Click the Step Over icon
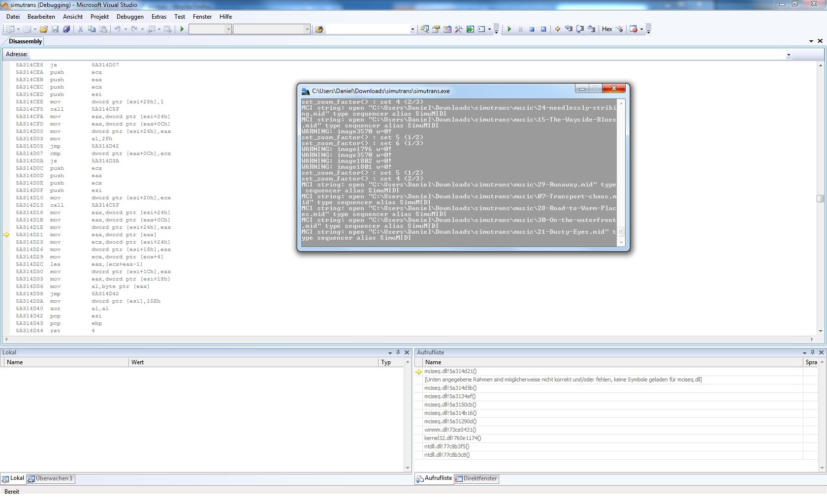Viewport: 827px width, 504px height. 580,30
